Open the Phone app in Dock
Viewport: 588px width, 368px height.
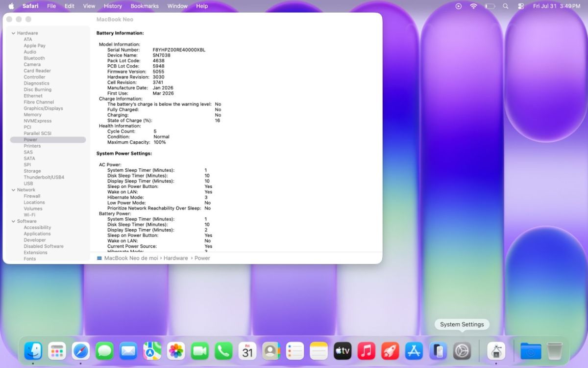click(223, 351)
